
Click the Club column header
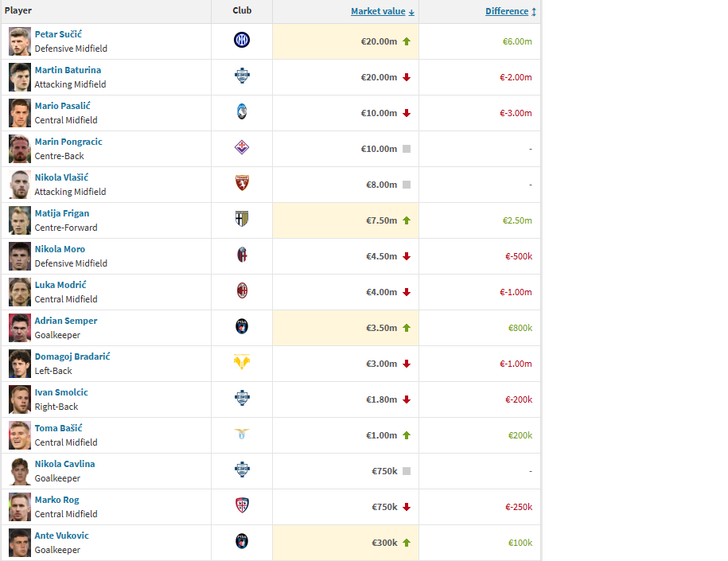tap(242, 11)
